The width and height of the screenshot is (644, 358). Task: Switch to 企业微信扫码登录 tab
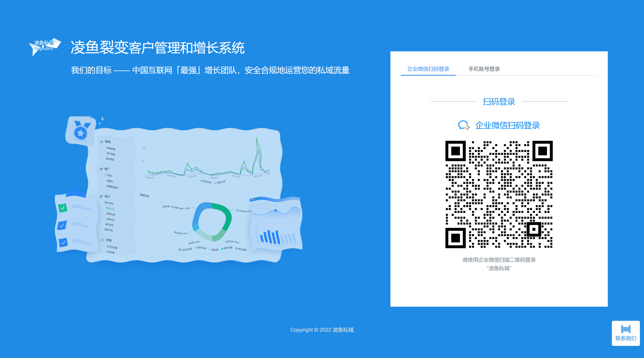click(428, 69)
